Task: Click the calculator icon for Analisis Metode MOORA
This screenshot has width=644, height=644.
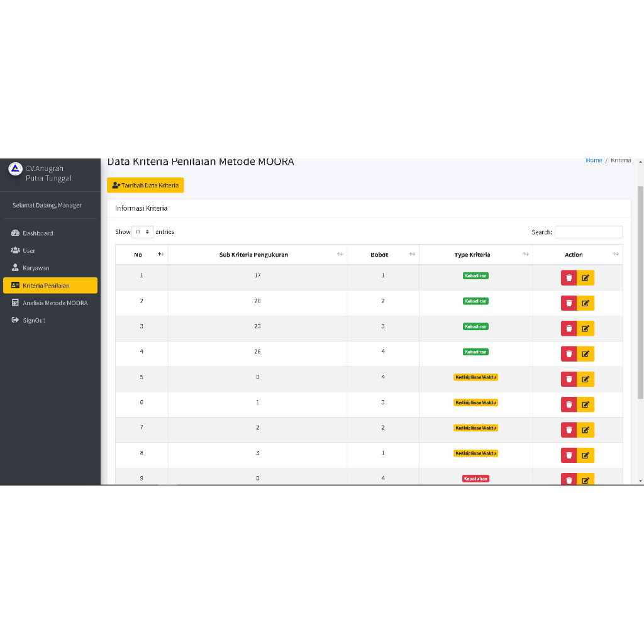Action: click(x=16, y=303)
